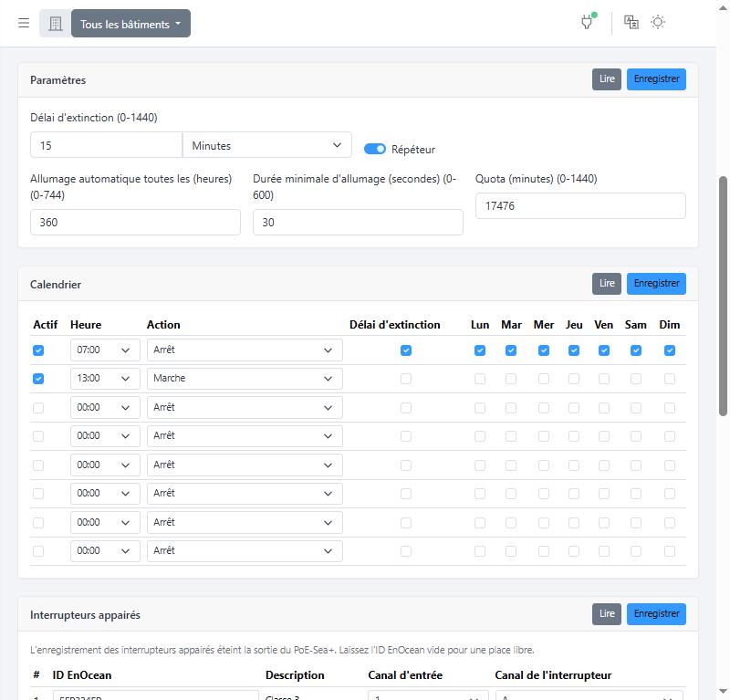Open the Marche action dropdown

(x=245, y=378)
